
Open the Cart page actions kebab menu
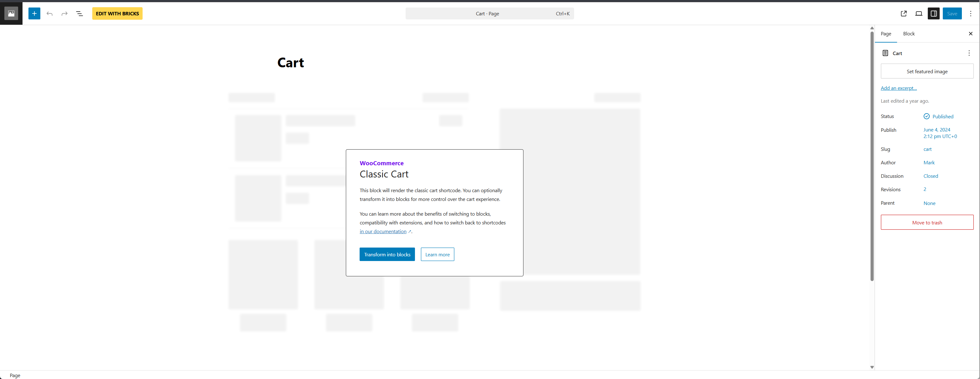(969, 53)
